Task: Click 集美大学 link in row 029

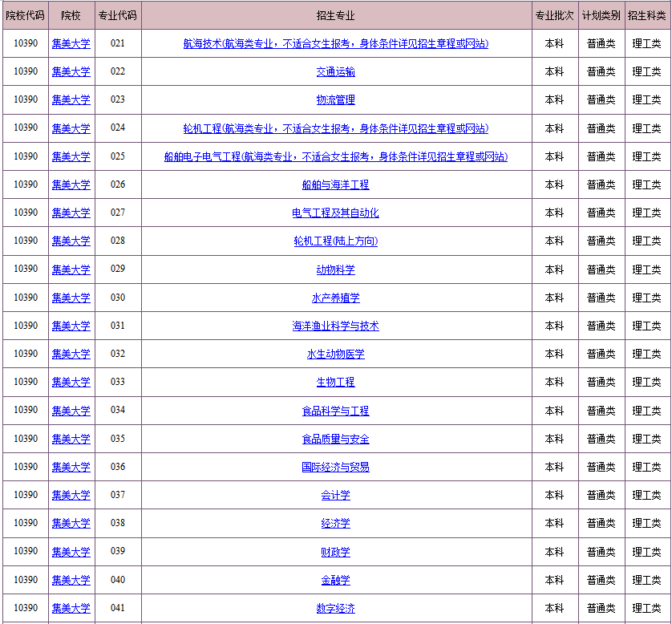Action: click(x=71, y=269)
